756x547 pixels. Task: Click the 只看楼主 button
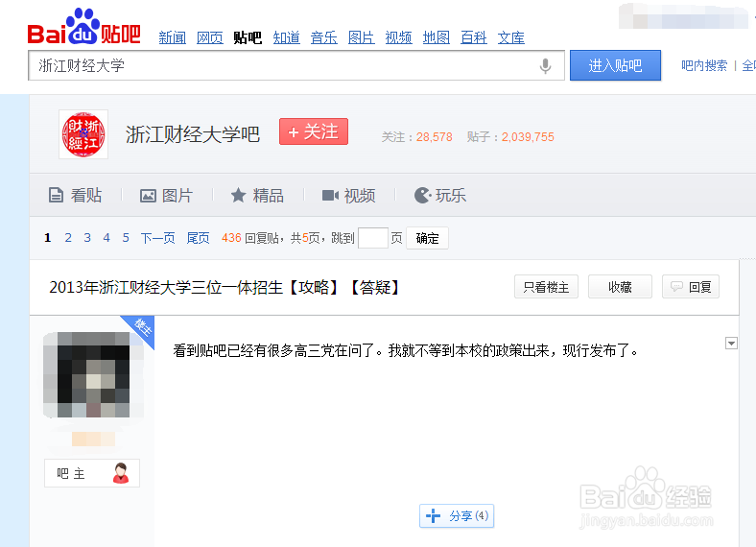tap(546, 287)
